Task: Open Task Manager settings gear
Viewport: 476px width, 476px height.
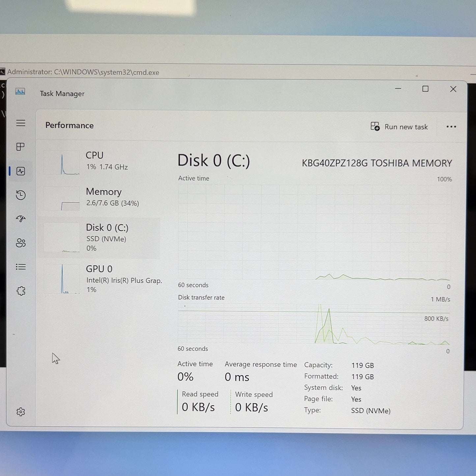Action: (x=21, y=411)
